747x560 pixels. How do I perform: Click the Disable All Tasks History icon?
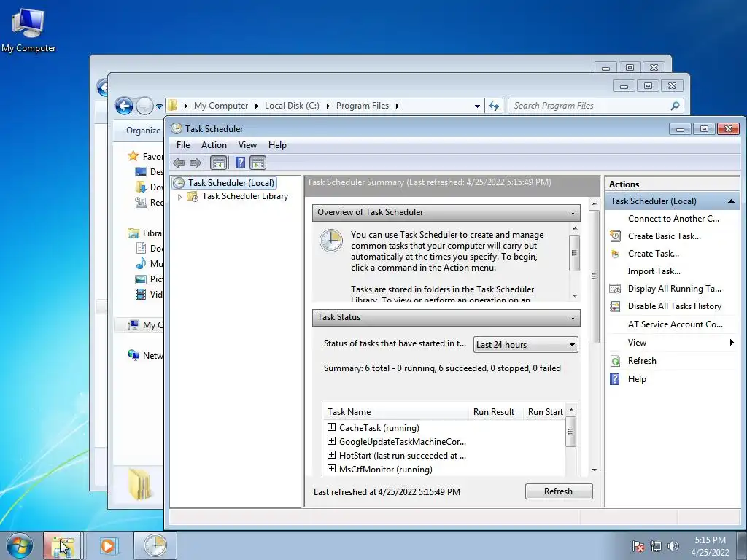click(x=615, y=306)
